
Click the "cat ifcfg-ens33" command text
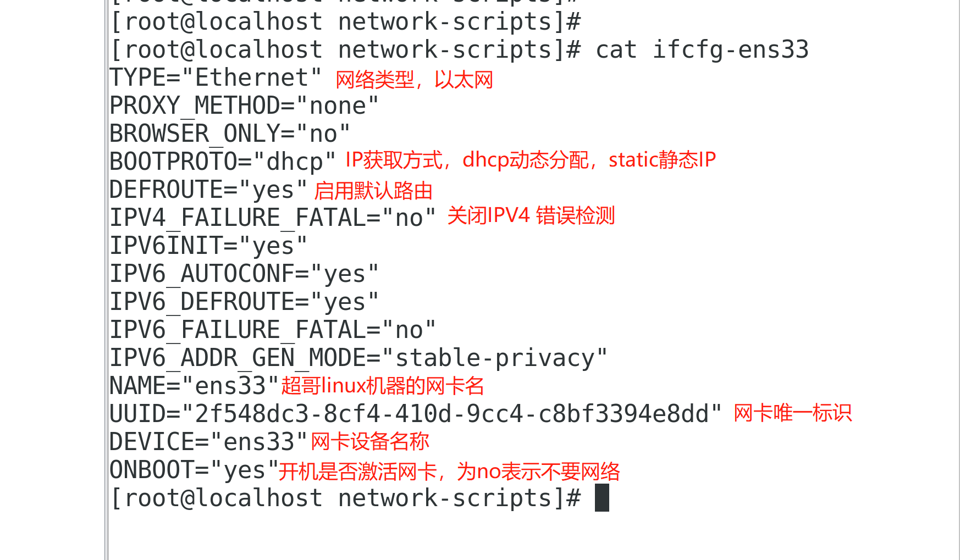[702, 50]
